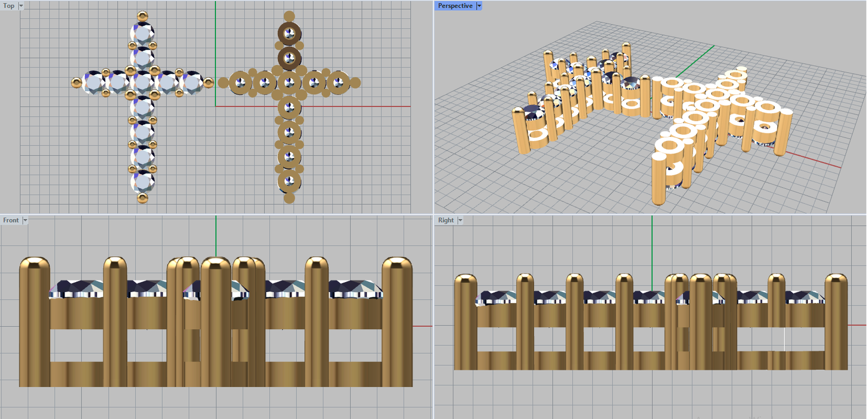Pick the center diamond of the gemstone cross

pos(143,82)
